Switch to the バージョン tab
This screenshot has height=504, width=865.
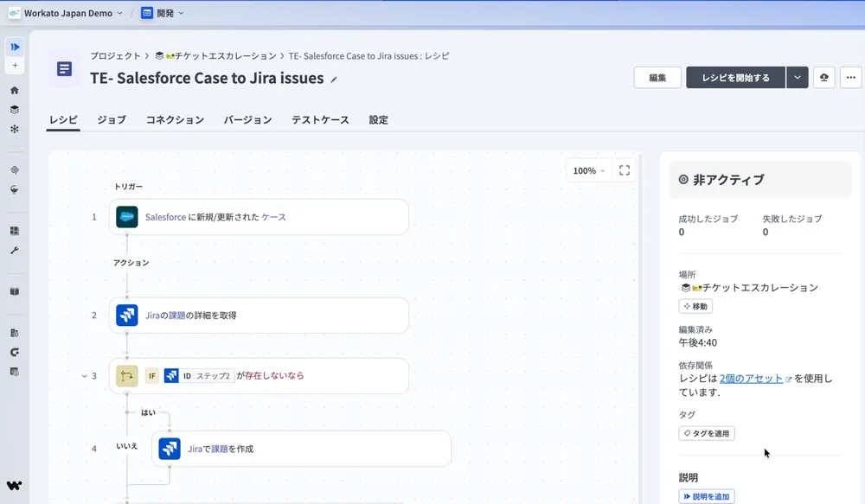pyautogui.click(x=247, y=119)
